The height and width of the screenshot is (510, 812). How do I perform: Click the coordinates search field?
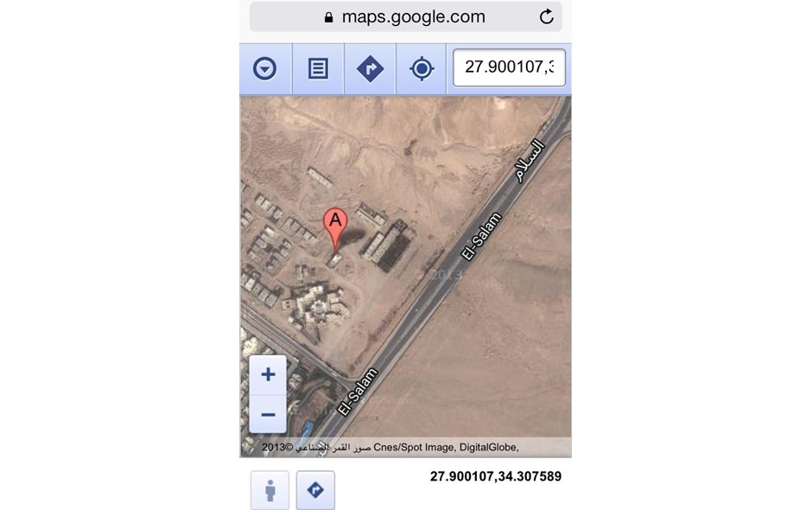point(509,67)
